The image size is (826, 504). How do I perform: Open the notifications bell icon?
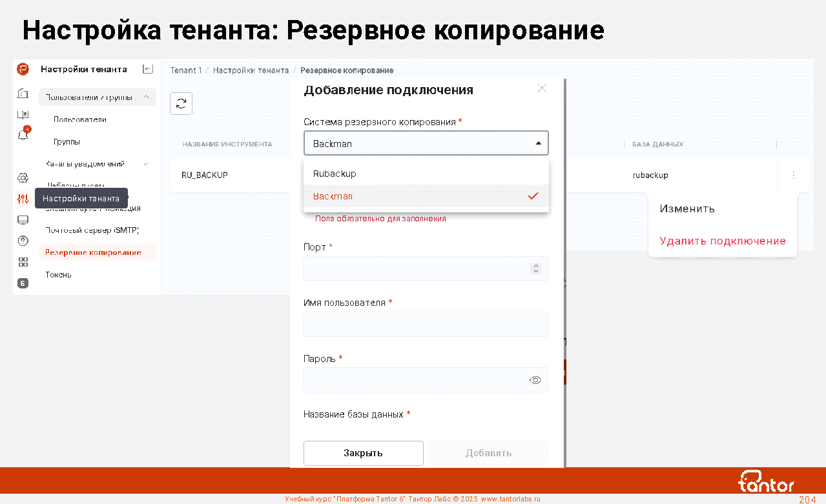(x=23, y=135)
